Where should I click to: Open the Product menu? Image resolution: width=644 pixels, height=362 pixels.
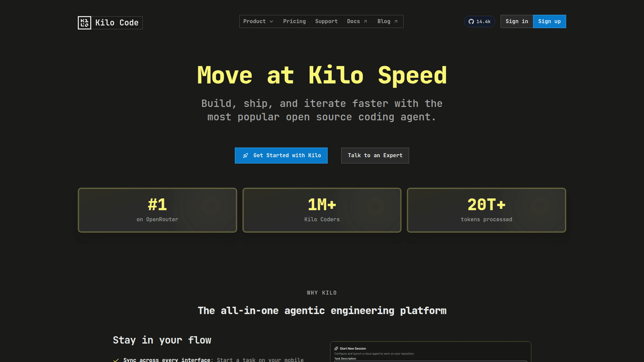[x=255, y=21]
